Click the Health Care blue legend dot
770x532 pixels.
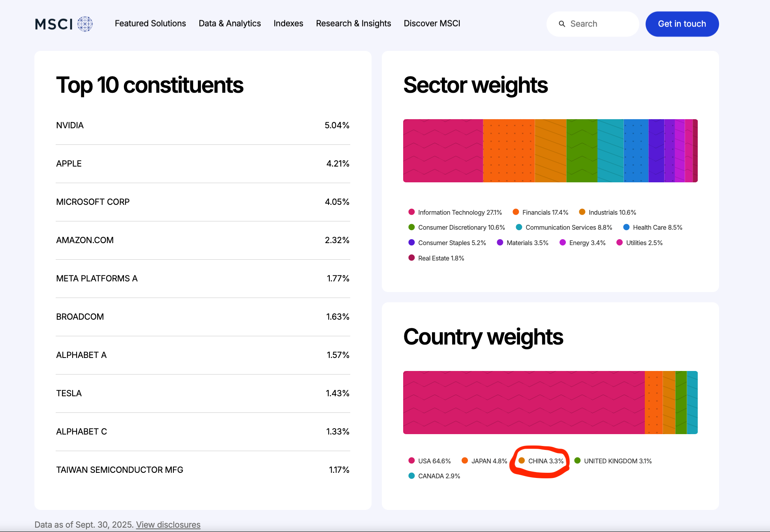tap(626, 227)
